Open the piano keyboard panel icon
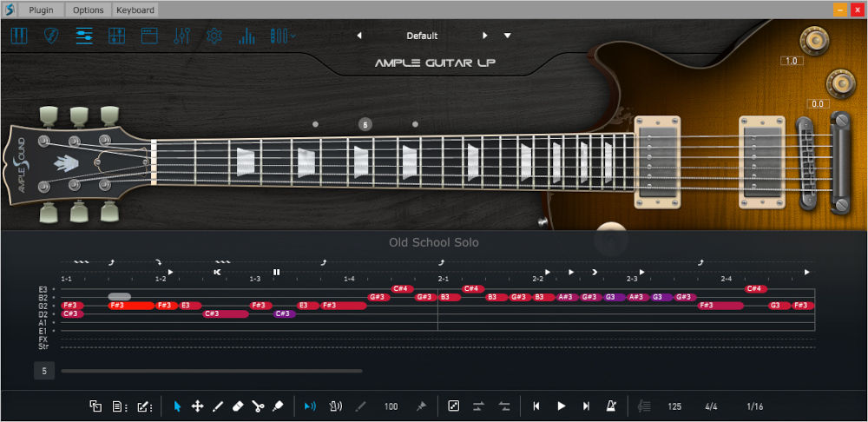The height and width of the screenshot is (422, 868). [x=19, y=36]
